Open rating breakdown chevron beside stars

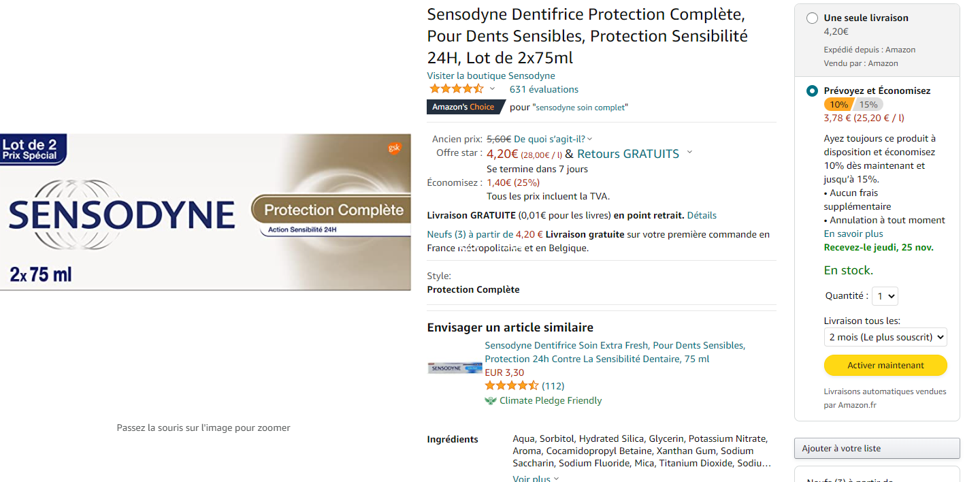[492, 89]
